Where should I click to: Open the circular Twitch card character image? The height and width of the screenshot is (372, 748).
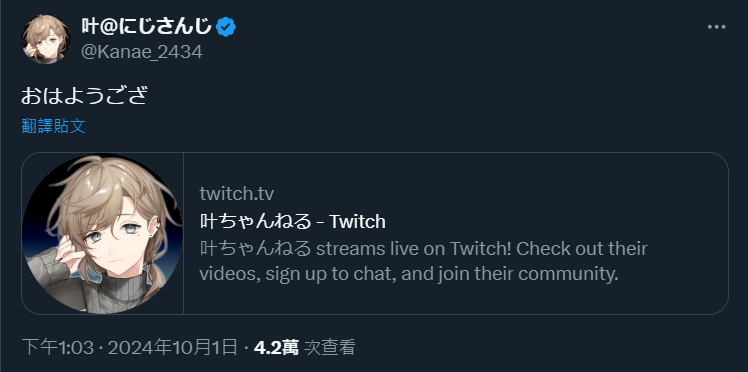point(102,233)
